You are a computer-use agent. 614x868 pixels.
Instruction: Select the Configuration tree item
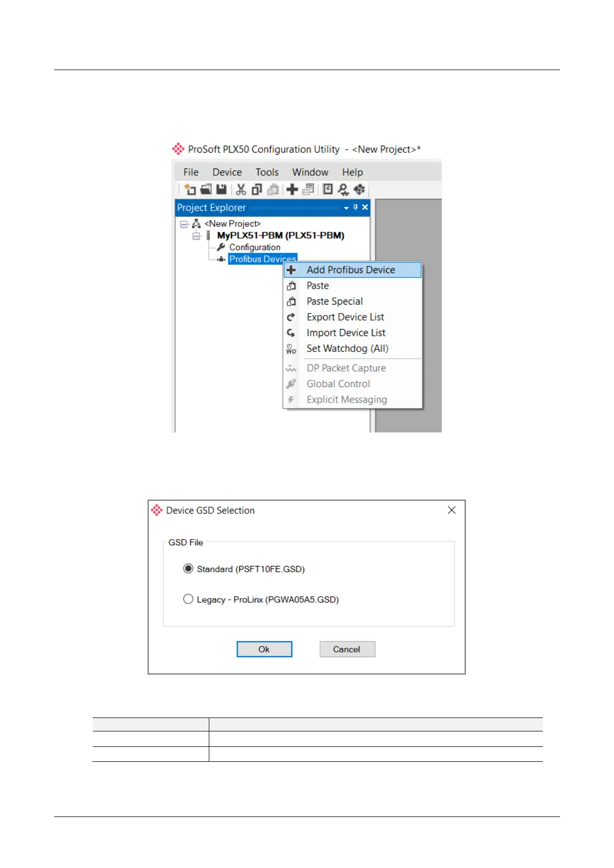click(x=255, y=247)
